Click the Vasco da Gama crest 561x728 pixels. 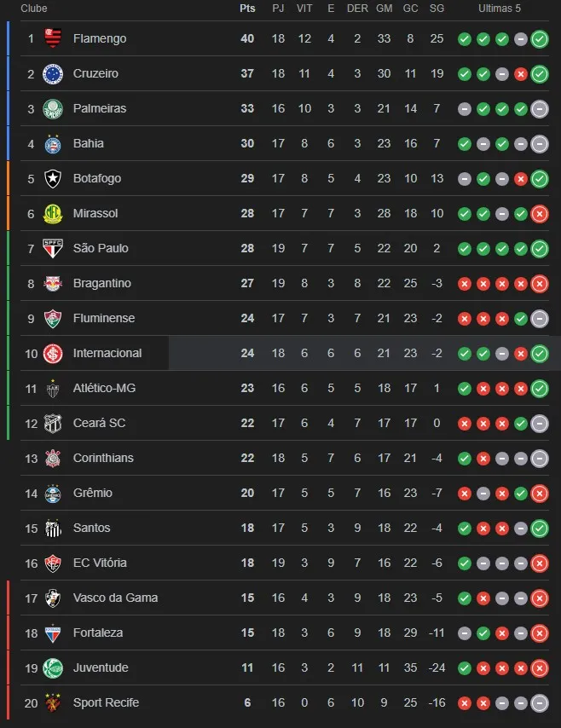[53, 598]
